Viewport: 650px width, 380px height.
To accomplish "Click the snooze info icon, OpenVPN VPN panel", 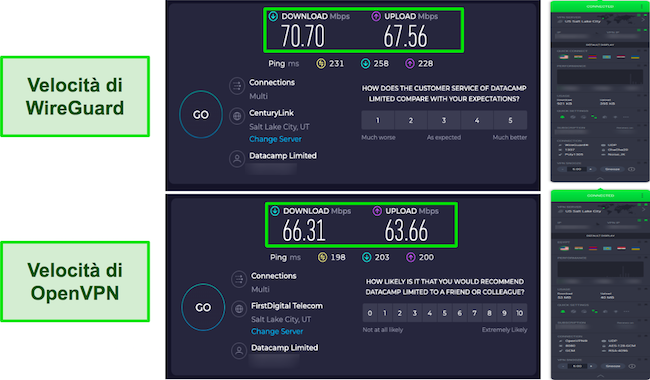I will [x=632, y=366].
